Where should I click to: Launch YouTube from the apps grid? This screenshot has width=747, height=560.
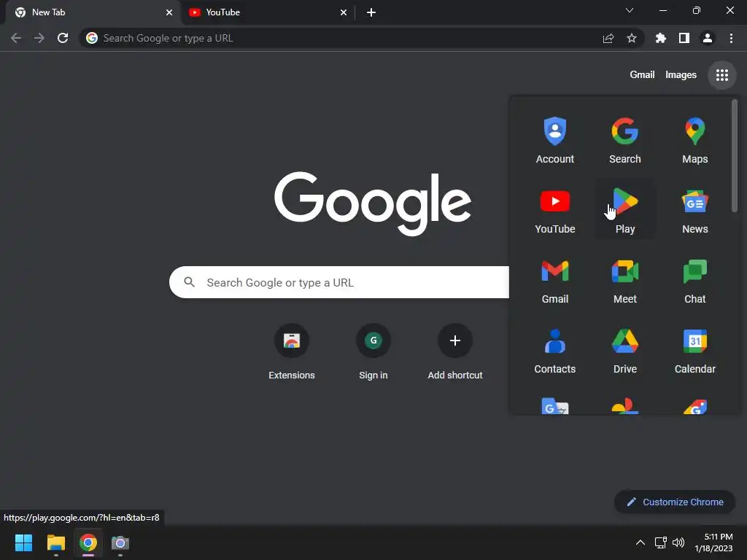tap(554, 211)
